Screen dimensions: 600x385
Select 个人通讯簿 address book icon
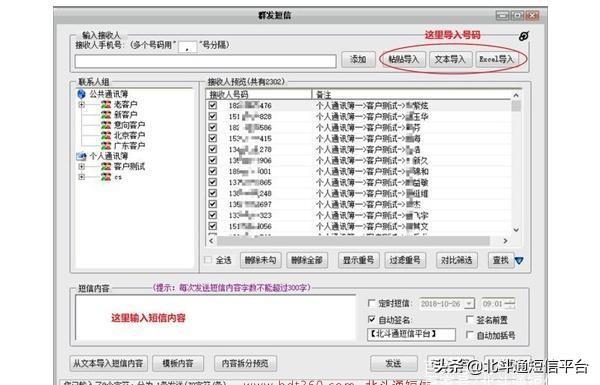point(81,156)
